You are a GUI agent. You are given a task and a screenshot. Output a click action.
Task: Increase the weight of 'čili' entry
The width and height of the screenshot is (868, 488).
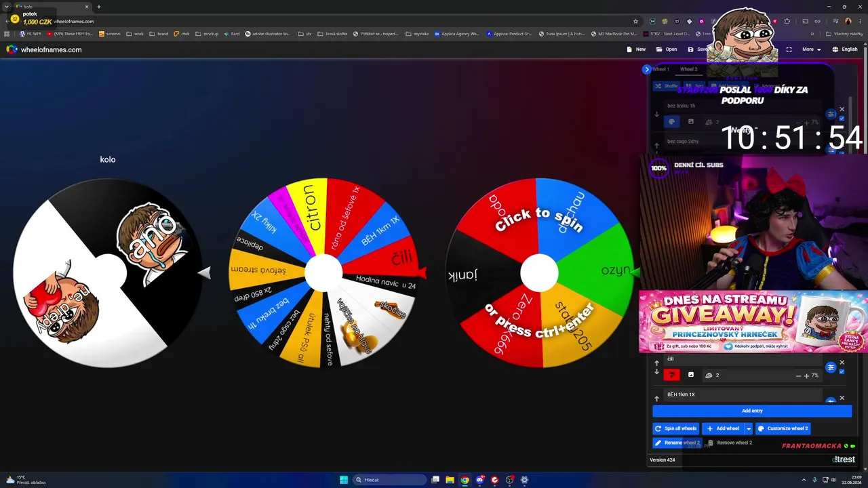[807, 375]
